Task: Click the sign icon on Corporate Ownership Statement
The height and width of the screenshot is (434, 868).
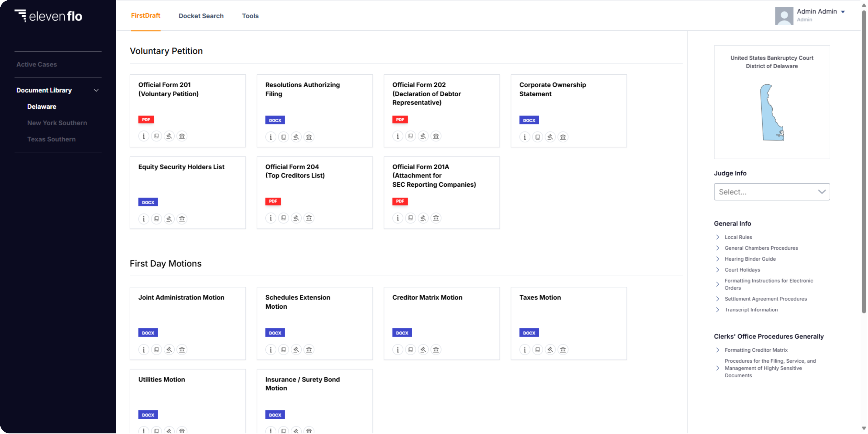Action: coord(550,137)
